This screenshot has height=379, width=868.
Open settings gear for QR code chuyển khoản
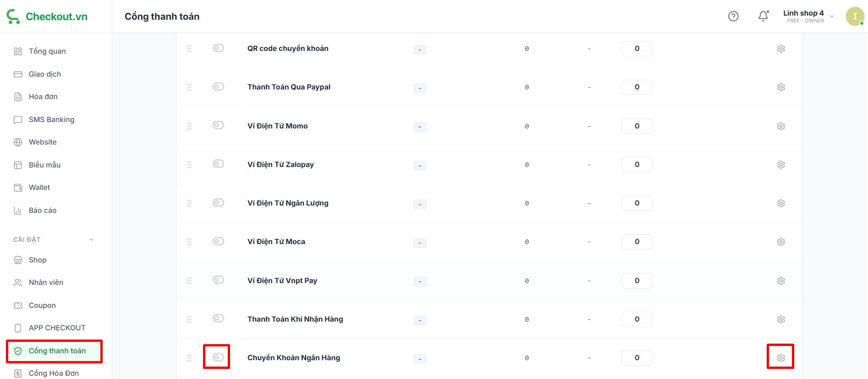[x=781, y=49]
